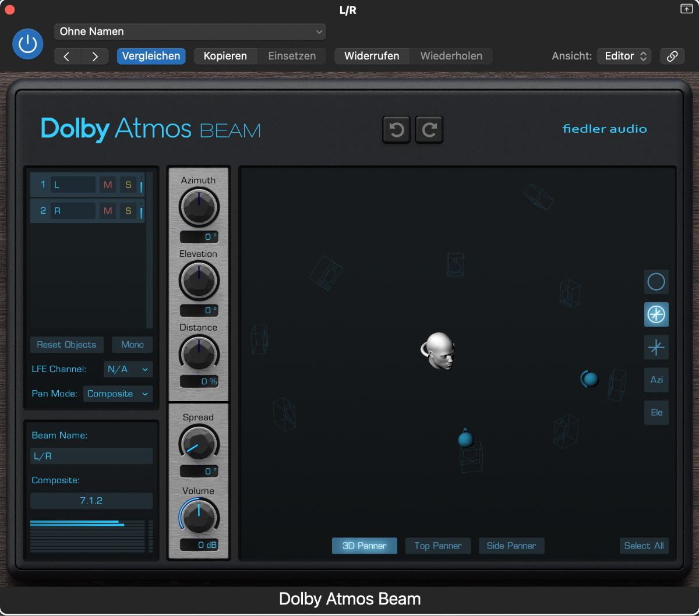Click the plugin undo arrow icon
This screenshot has width=699, height=616.
tap(397, 130)
